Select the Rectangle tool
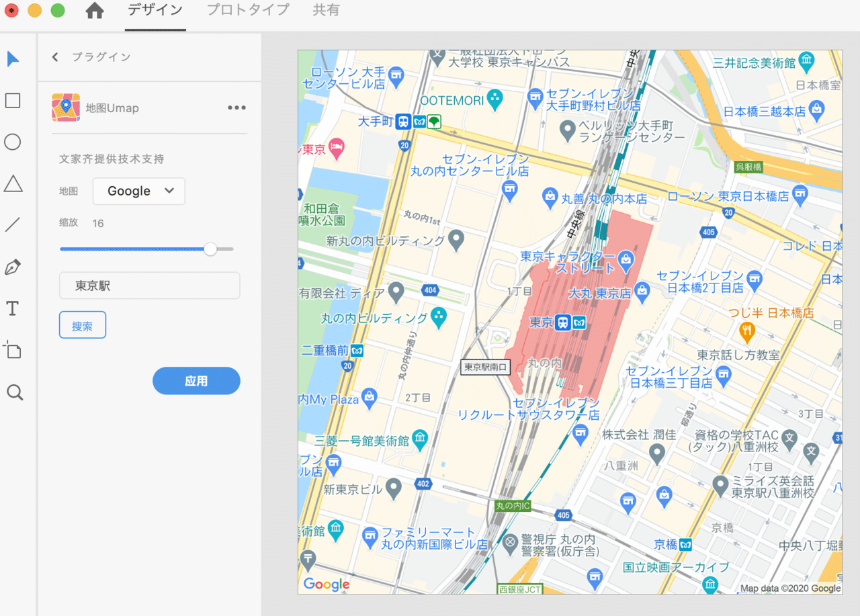 (13, 101)
